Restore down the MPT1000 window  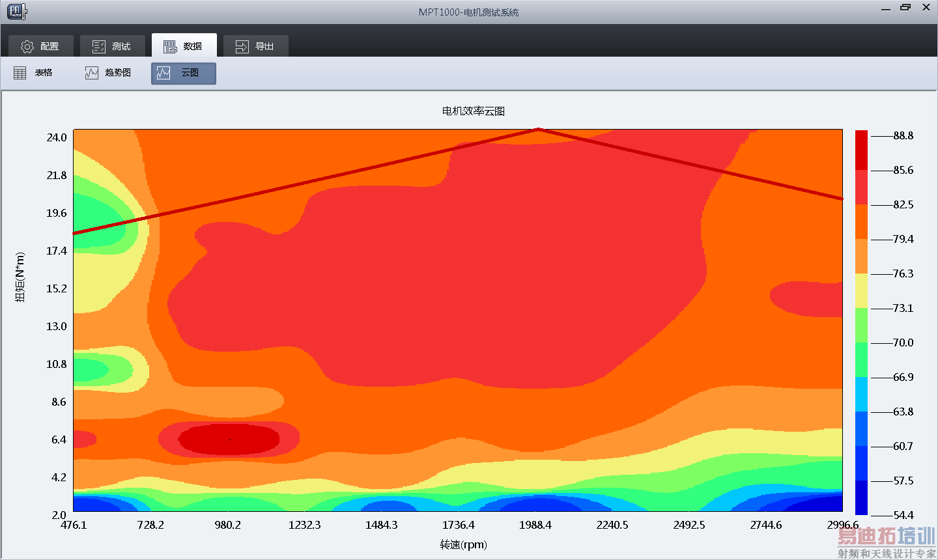point(905,8)
